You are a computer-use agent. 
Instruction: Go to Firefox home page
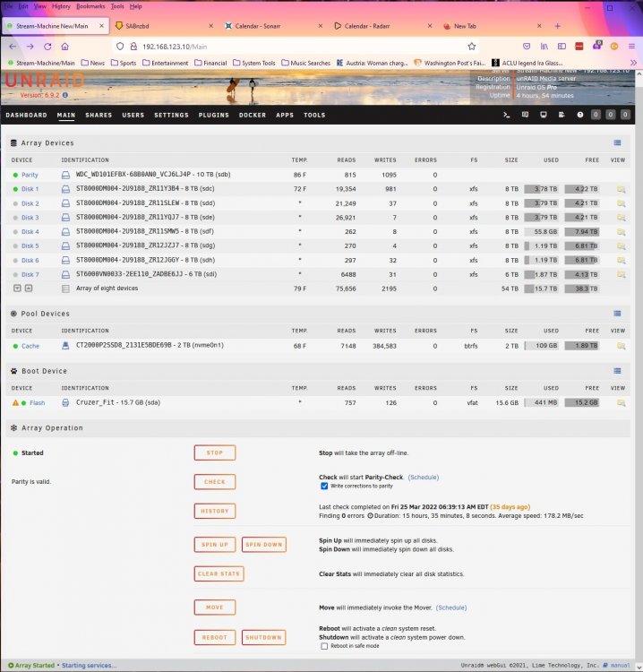pos(64,47)
